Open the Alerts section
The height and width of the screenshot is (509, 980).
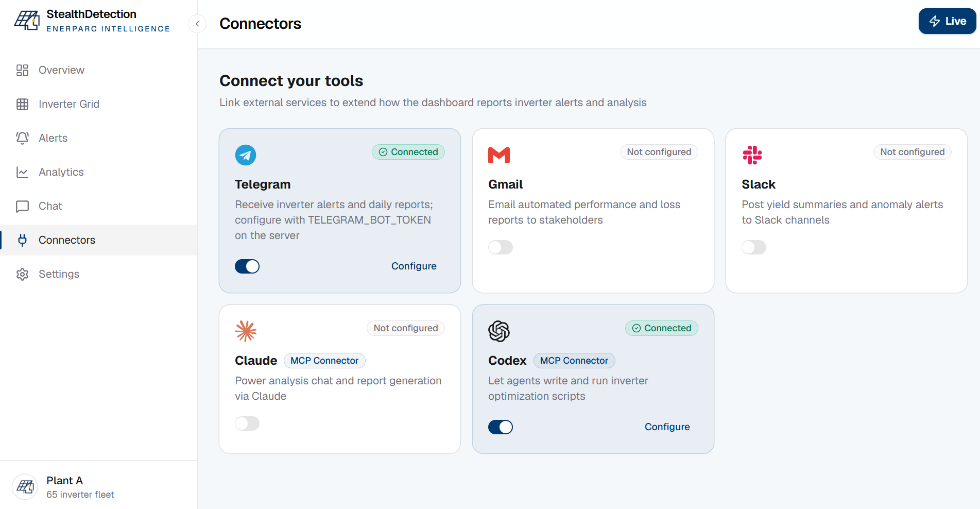tap(99, 138)
